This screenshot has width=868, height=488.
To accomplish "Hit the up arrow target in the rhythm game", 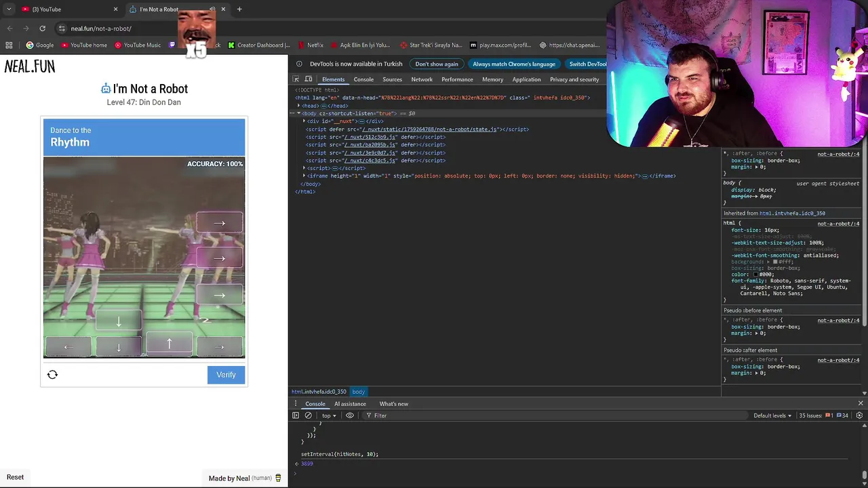I will coord(170,344).
